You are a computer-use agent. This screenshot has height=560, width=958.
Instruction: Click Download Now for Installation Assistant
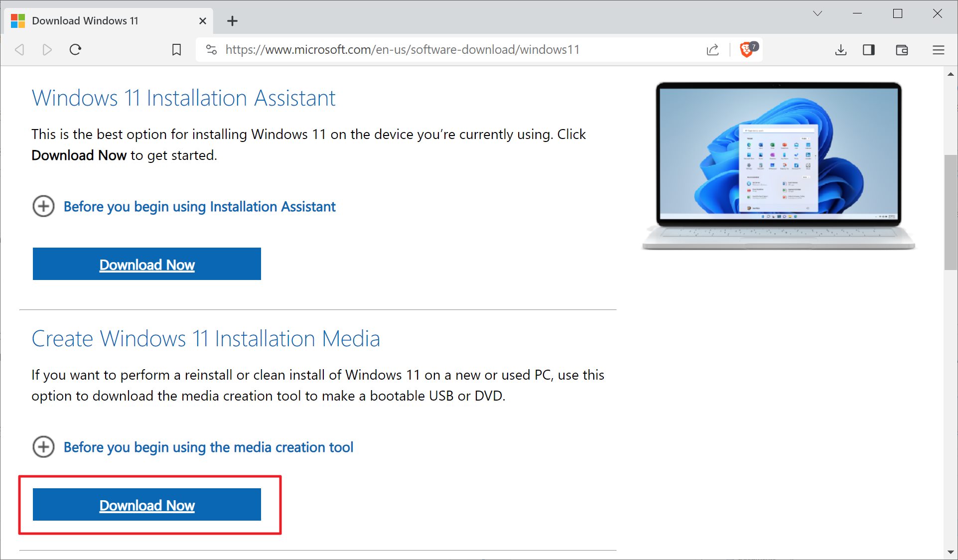click(147, 264)
